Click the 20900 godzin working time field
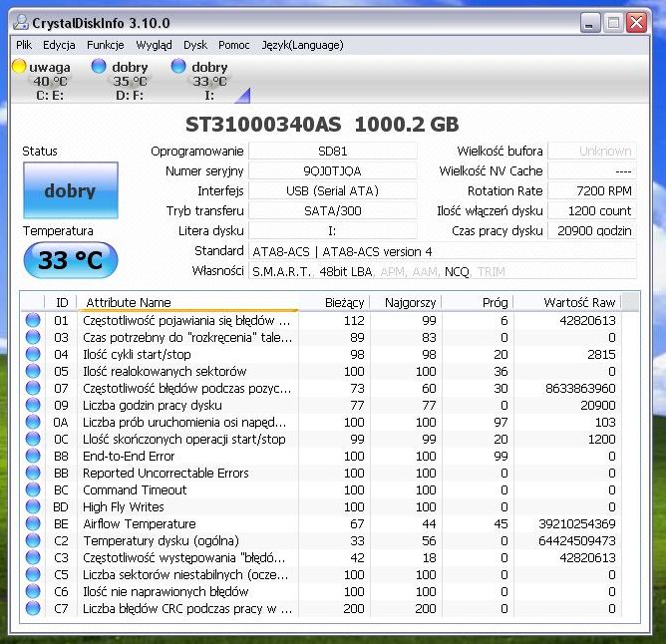 (x=592, y=231)
